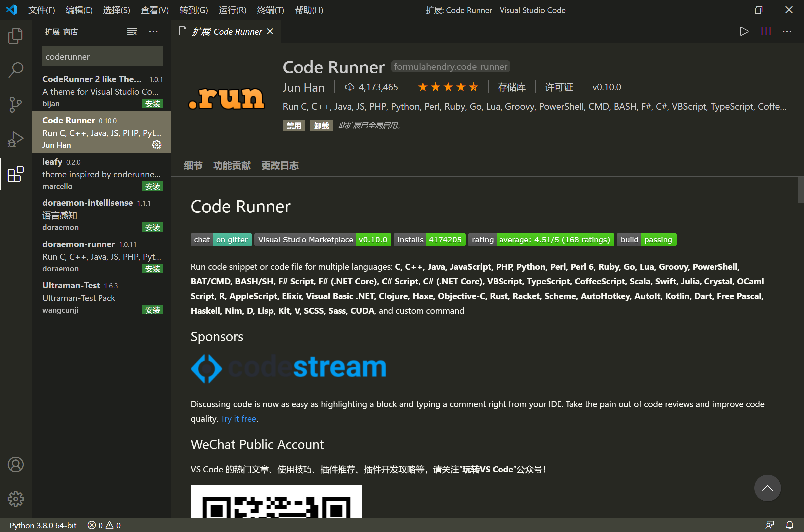This screenshot has width=804, height=532.
Task: Open the Search view
Action: click(15, 69)
